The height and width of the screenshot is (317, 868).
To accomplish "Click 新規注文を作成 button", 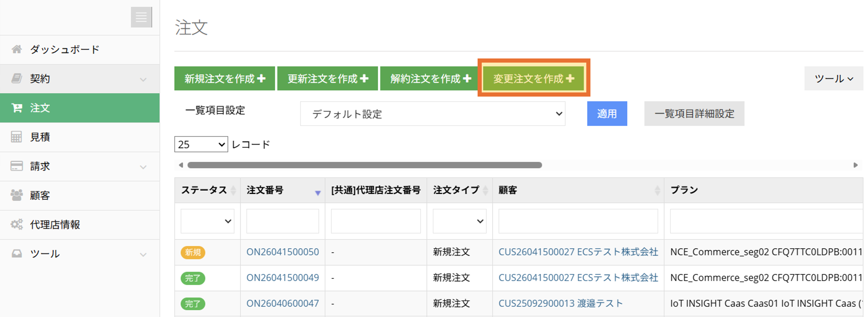I will pos(225,79).
